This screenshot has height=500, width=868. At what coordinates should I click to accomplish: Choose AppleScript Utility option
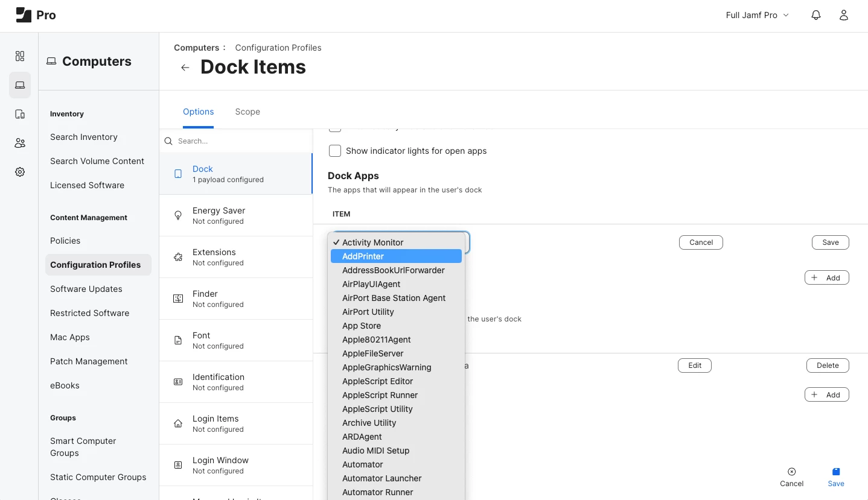[x=396, y=409]
